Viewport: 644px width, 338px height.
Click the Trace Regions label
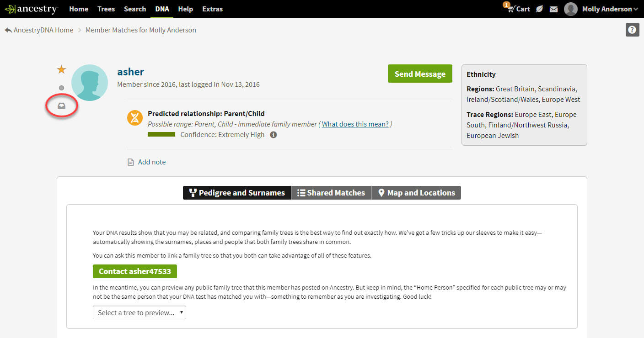(489, 115)
